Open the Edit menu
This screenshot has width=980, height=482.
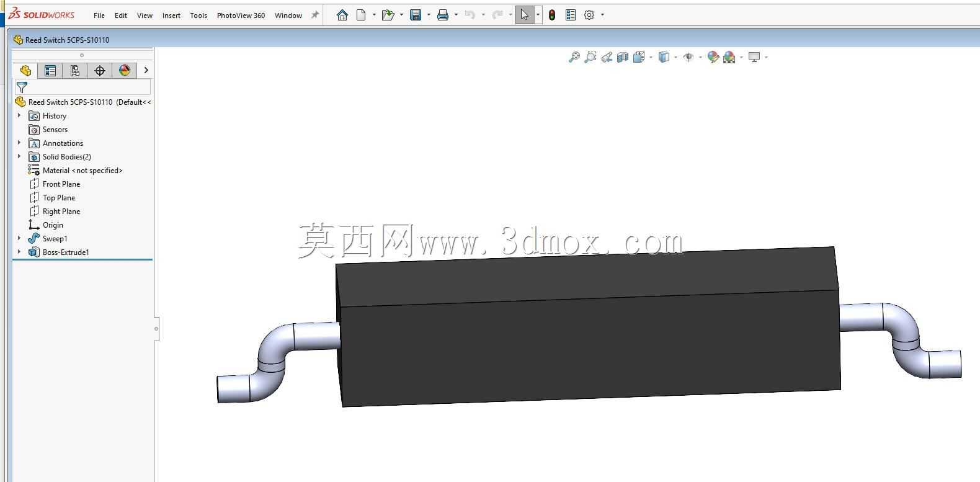(x=121, y=16)
